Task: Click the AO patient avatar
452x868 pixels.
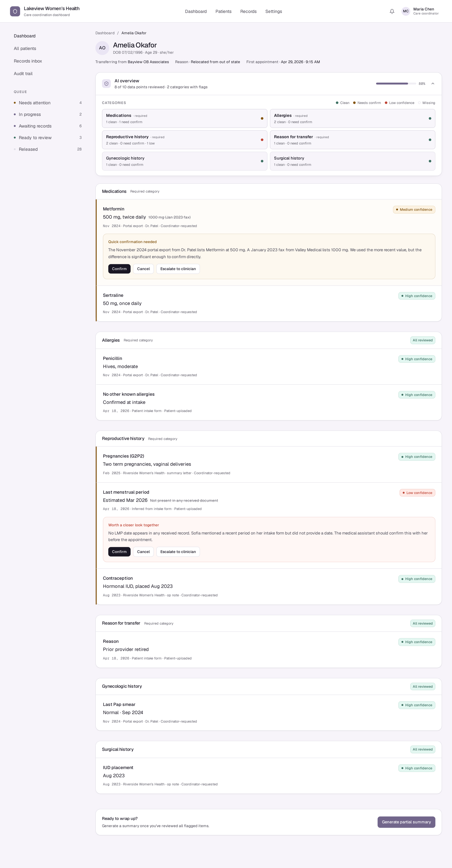Action: click(102, 48)
